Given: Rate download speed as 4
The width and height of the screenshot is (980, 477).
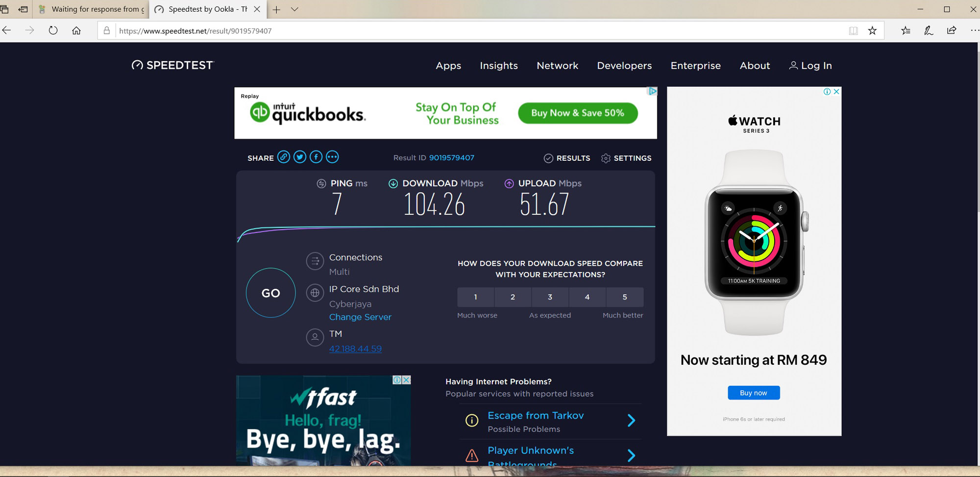Looking at the screenshot, I should [587, 297].
